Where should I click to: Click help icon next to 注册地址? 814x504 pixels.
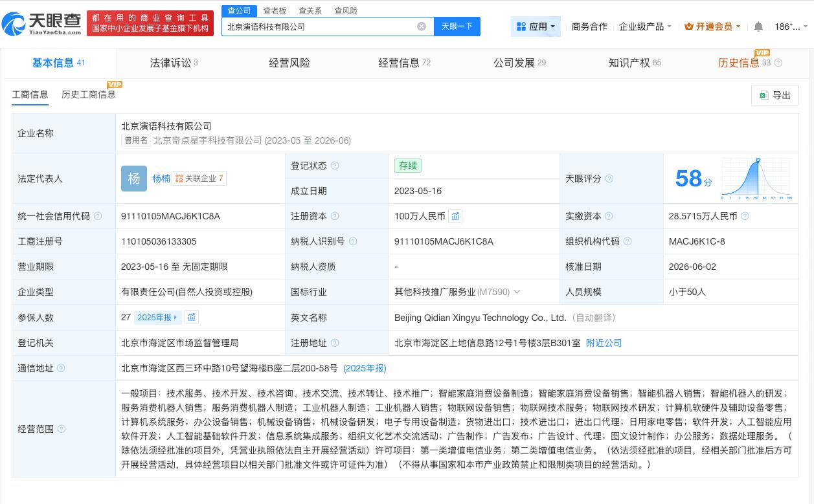335,343
